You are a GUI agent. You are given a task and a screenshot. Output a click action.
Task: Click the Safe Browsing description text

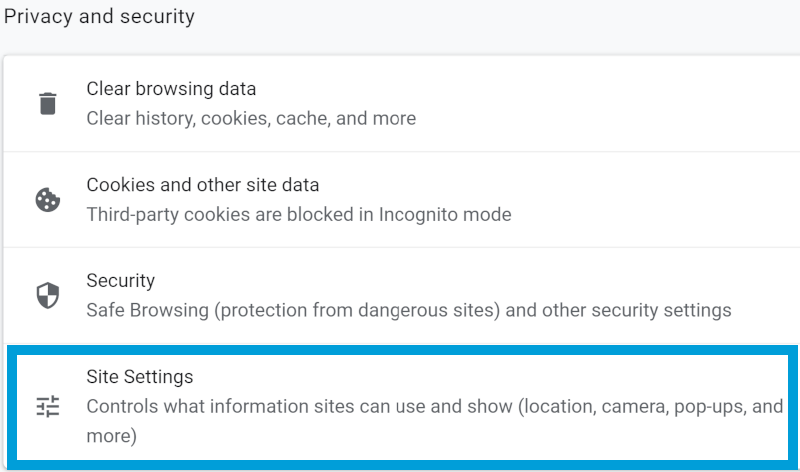[x=409, y=310]
